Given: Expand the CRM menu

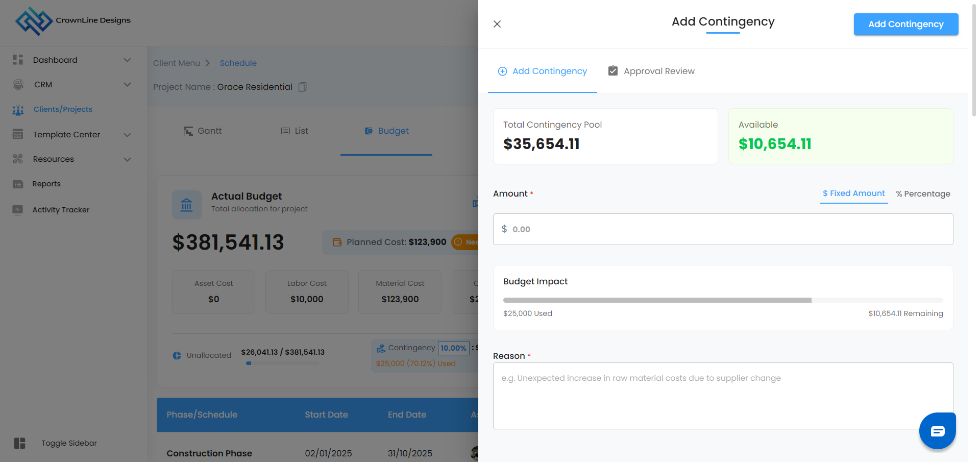Looking at the screenshot, I should click(128, 84).
